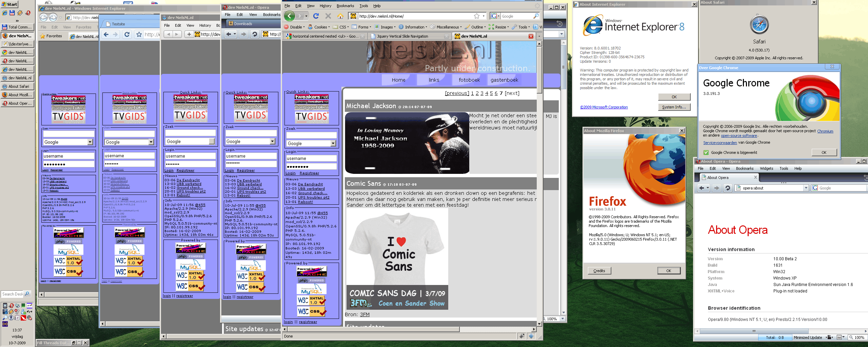Expand Firefox tab list dropdown arrow
Viewport: 868px width, 347px height.
(x=539, y=36)
